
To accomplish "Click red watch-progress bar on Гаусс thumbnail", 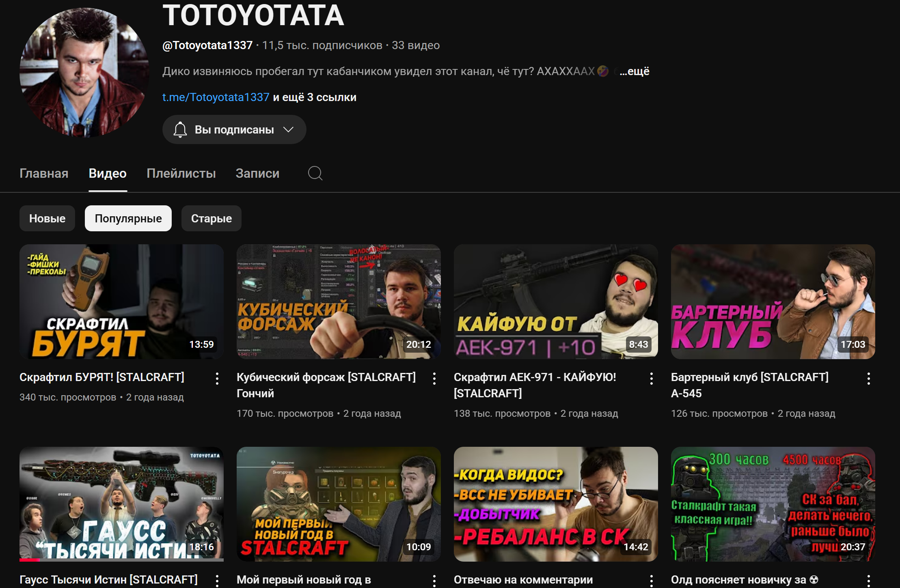I will [x=30, y=560].
